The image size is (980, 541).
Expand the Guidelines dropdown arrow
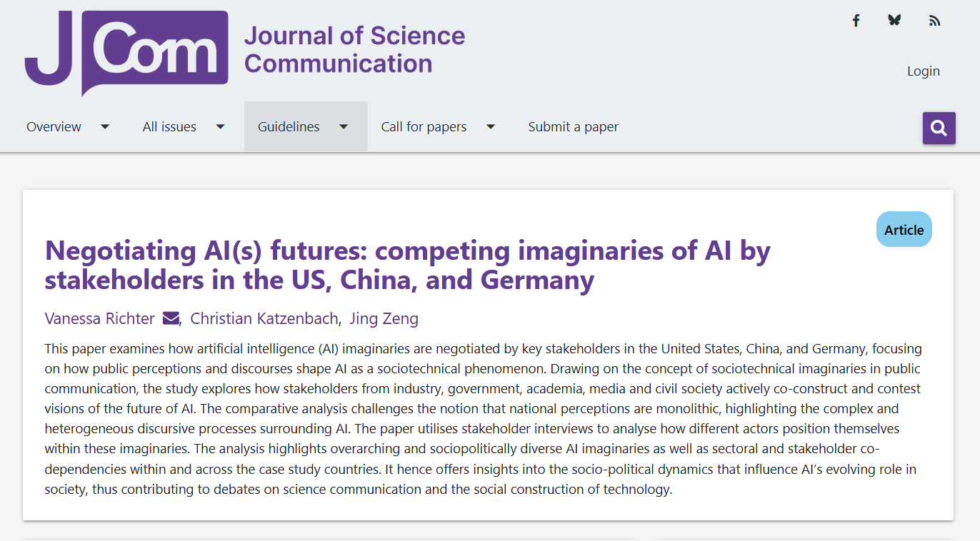(x=344, y=127)
